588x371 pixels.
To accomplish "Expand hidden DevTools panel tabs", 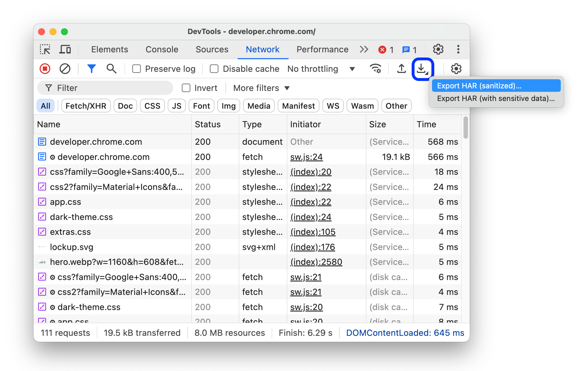I will (363, 49).
